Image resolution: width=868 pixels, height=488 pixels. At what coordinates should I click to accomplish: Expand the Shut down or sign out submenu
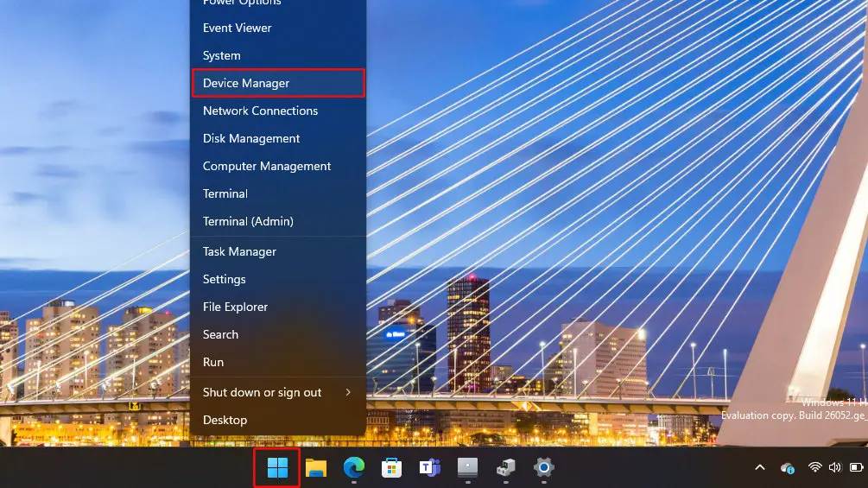pyautogui.click(x=277, y=392)
